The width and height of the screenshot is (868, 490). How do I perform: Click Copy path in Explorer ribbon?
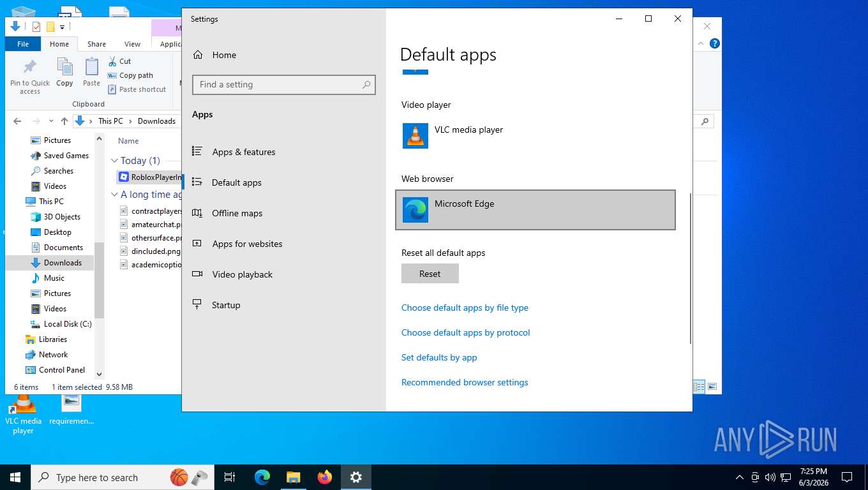(x=130, y=75)
